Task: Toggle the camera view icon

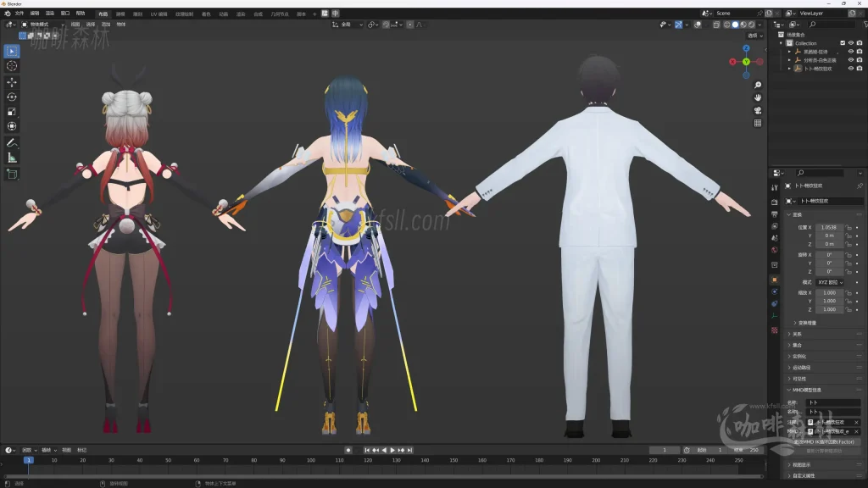Action: 758,110
